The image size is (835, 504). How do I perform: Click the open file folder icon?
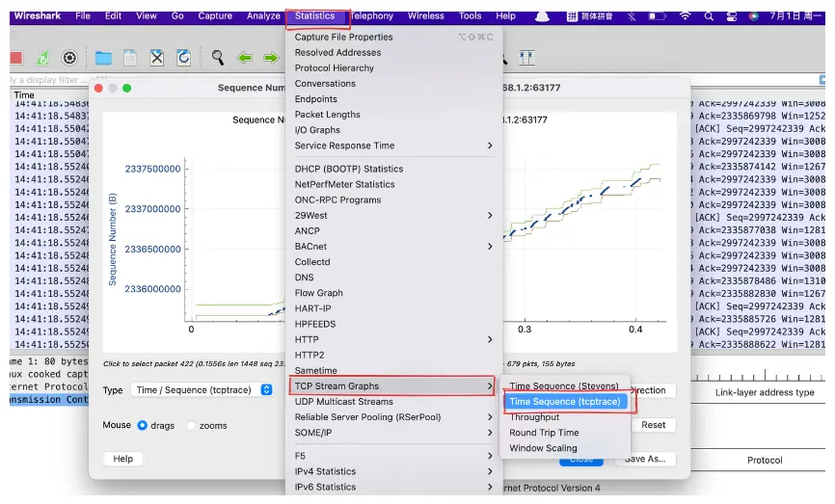click(103, 58)
